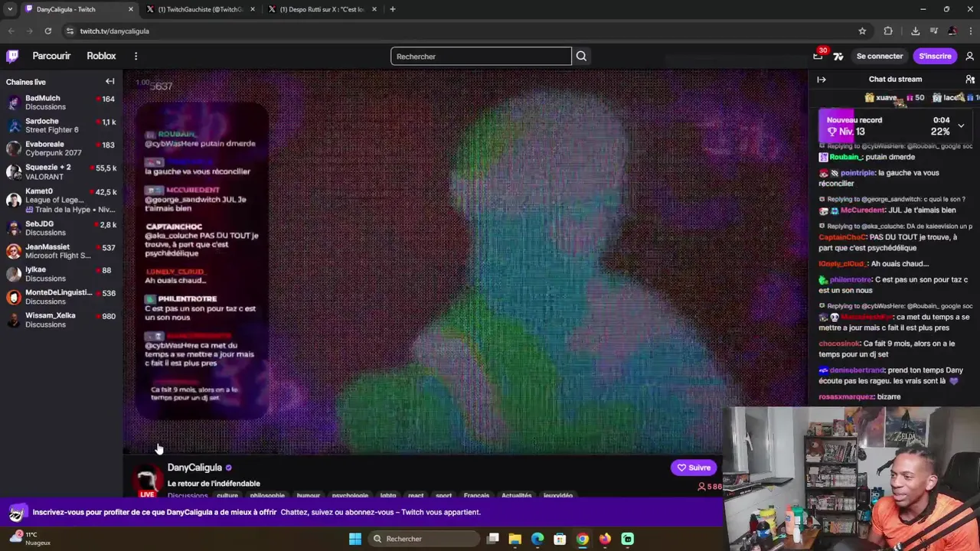Image resolution: width=980 pixels, height=551 pixels.
Task: Open Chrome three-dot menu
Action: tap(970, 31)
